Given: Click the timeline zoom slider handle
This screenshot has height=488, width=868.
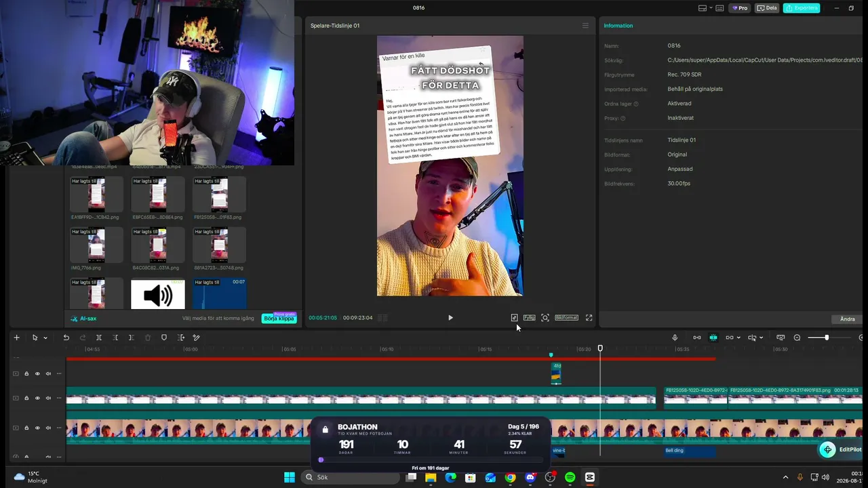Looking at the screenshot, I should tap(827, 338).
